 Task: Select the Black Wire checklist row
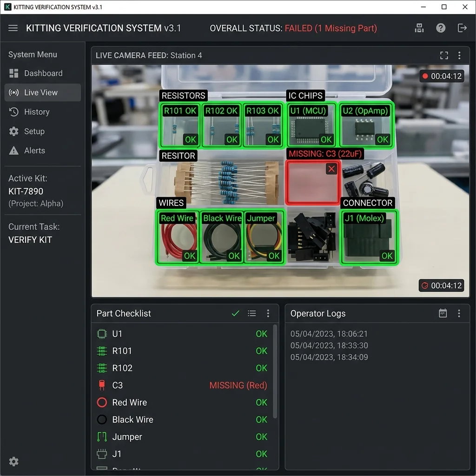[x=182, y=419]
